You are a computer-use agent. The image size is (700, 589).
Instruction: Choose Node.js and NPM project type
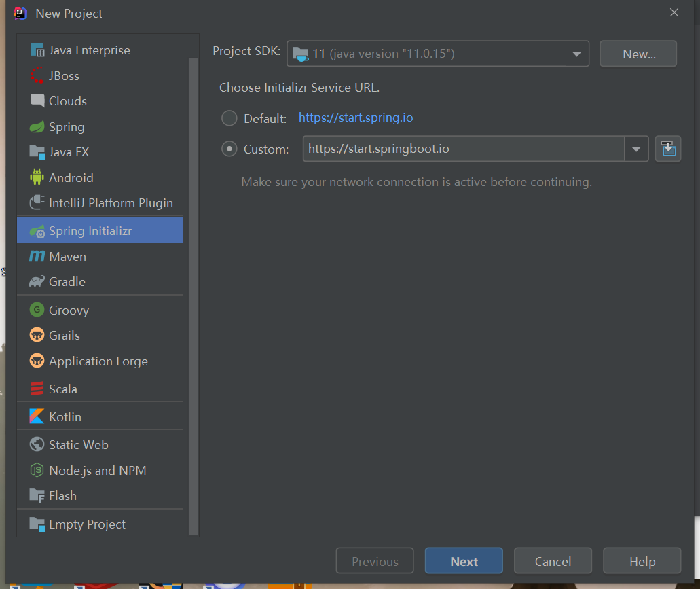(x=97, y=471)
